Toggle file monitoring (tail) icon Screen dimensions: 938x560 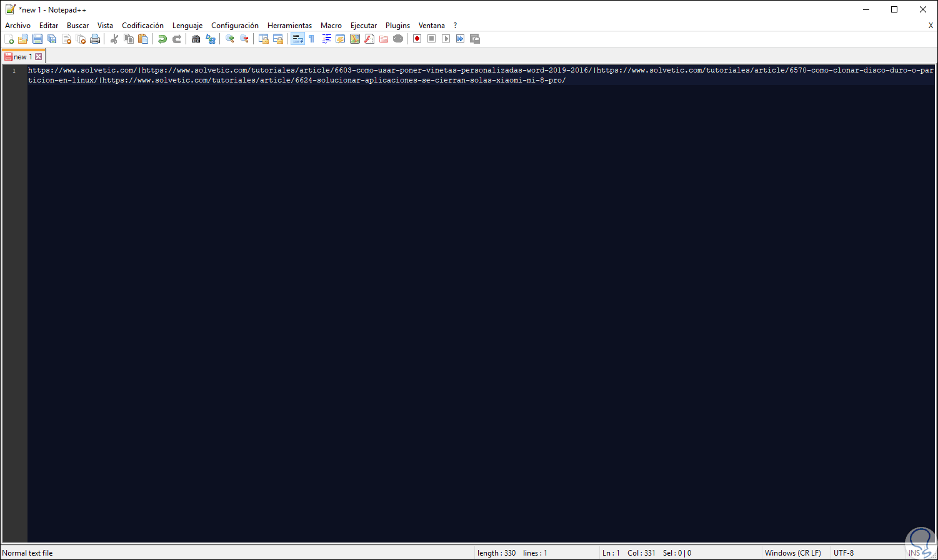[x=398, y=39]
